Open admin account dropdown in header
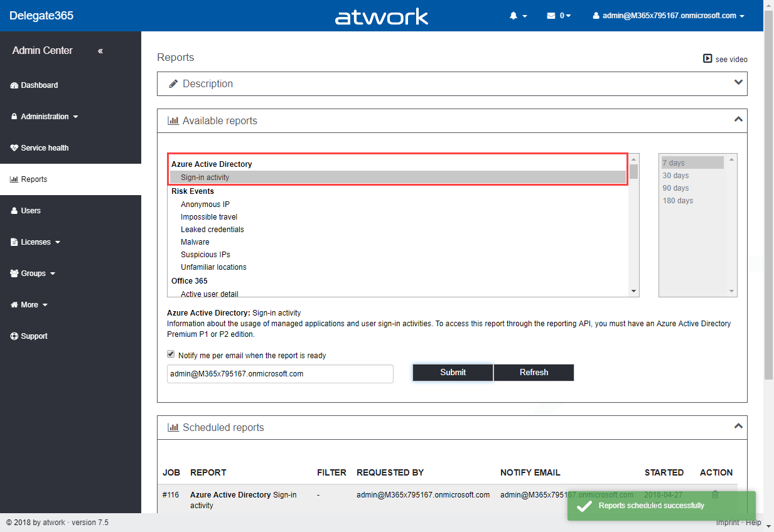The image size is (774, 532). 669,16
